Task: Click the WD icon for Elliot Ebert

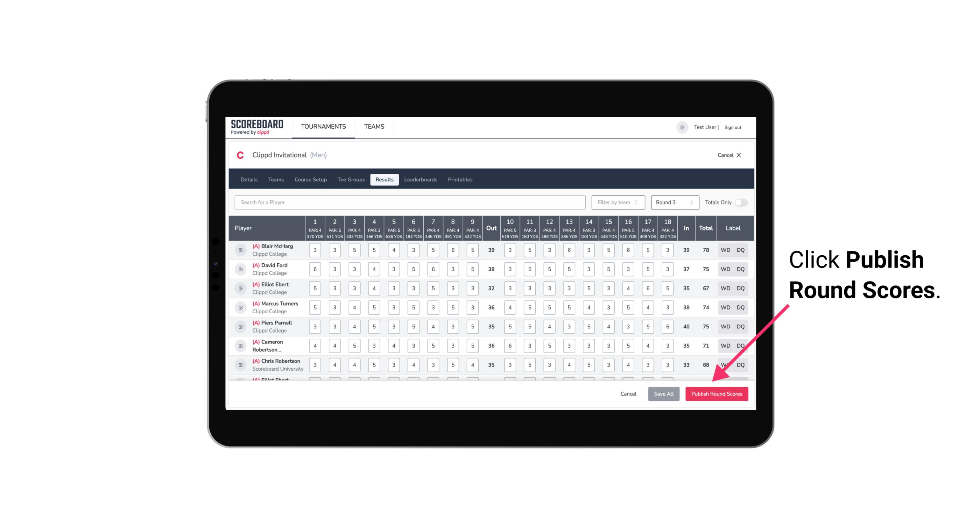Action: (725, 288)
